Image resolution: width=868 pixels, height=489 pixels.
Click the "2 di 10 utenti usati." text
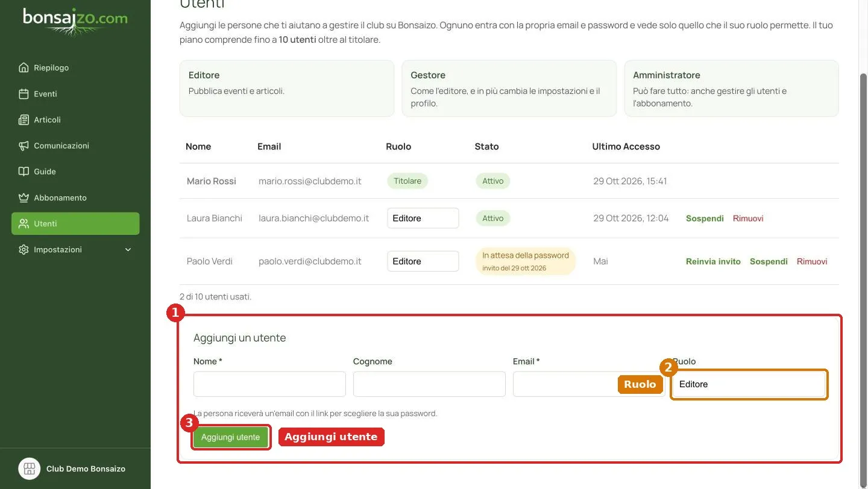click(215, 297)
